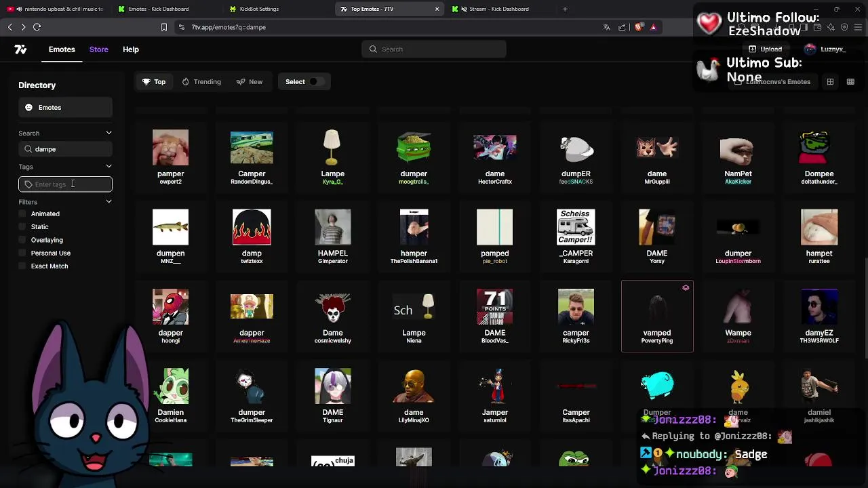
Task: Click the magnifier in the sidebar search
Action: [x=28, y=149]
